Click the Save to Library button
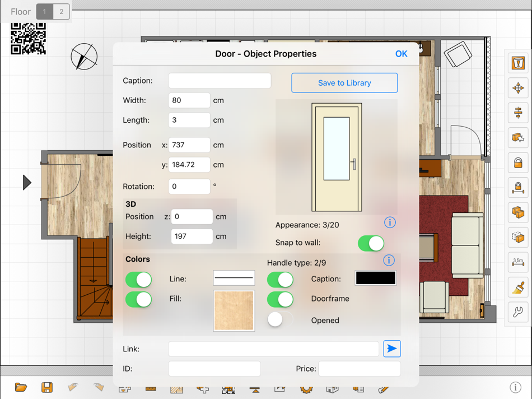The image size is (532, 399). (344, 83)
